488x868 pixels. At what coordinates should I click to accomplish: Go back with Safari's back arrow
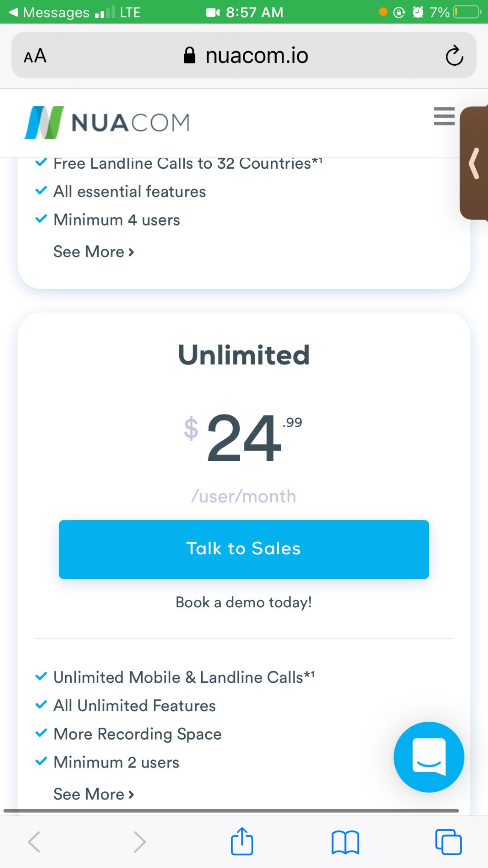34,842
